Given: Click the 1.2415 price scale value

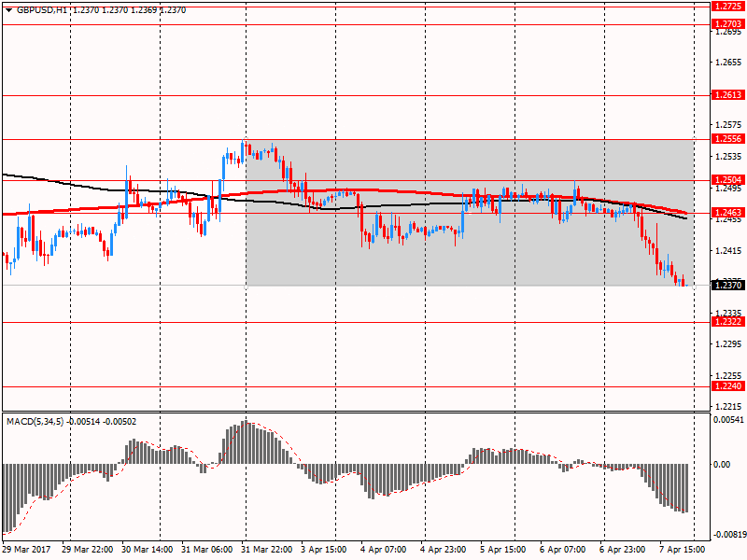Looking at the screenshot, I should 728,250.
